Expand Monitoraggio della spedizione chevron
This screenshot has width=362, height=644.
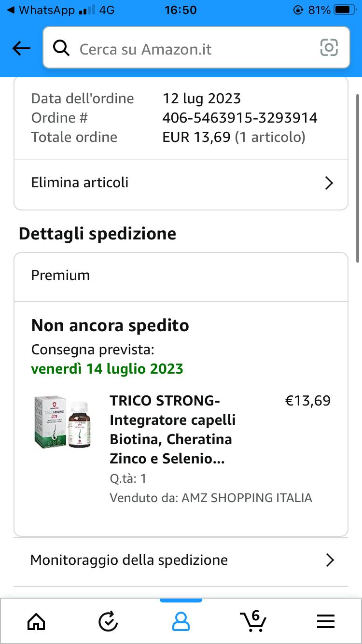(330, 560)
